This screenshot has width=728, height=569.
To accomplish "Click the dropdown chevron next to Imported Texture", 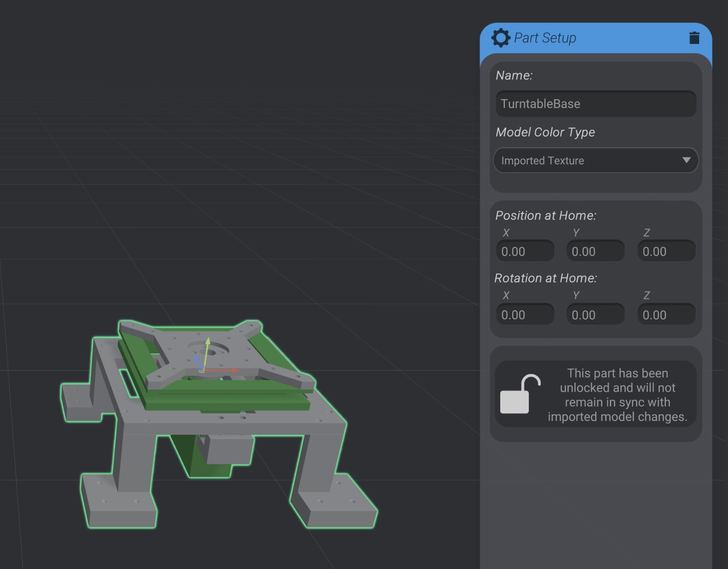I will click(686, 160).
